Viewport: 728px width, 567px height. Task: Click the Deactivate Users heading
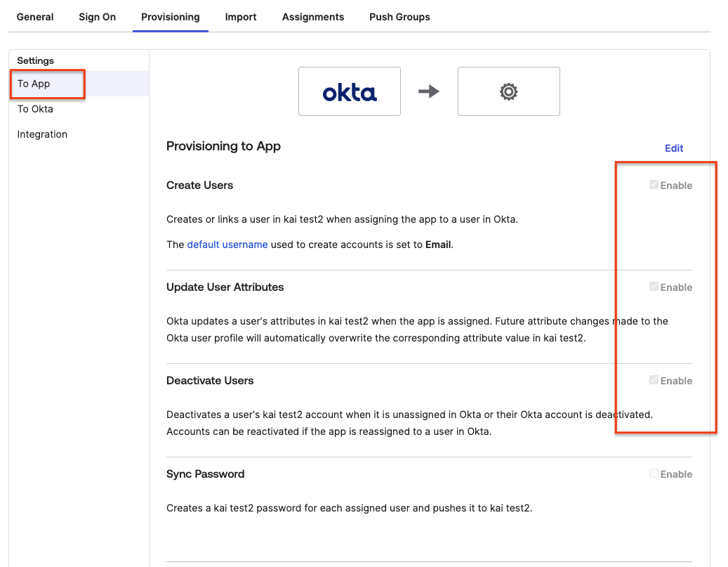(x=210, y=380)
